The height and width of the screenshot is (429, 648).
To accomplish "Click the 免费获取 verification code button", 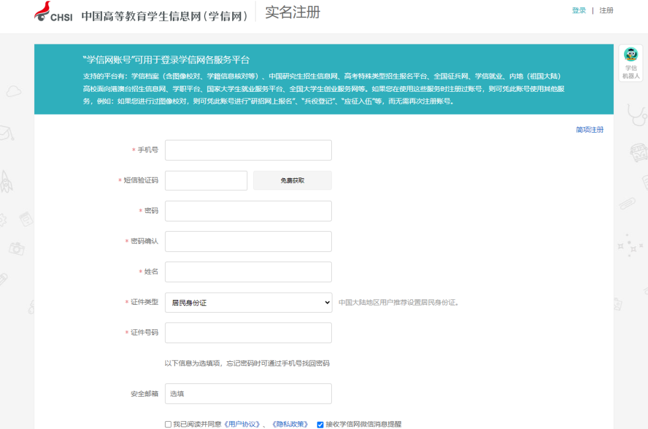I will click(x=292, y=181).
